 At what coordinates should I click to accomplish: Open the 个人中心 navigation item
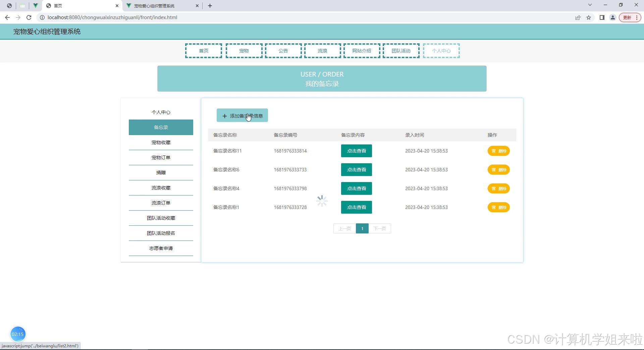(x=441, y=51)
